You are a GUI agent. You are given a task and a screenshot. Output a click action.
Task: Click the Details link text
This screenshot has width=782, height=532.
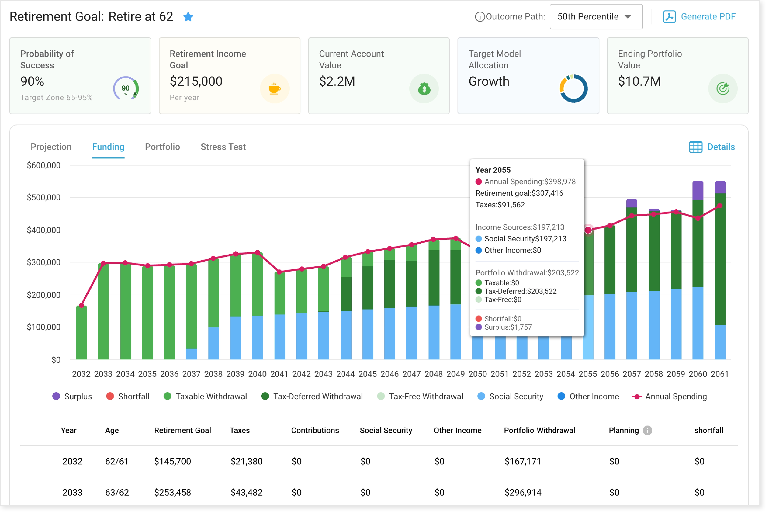pyautogui.click(x=721, y=147)
